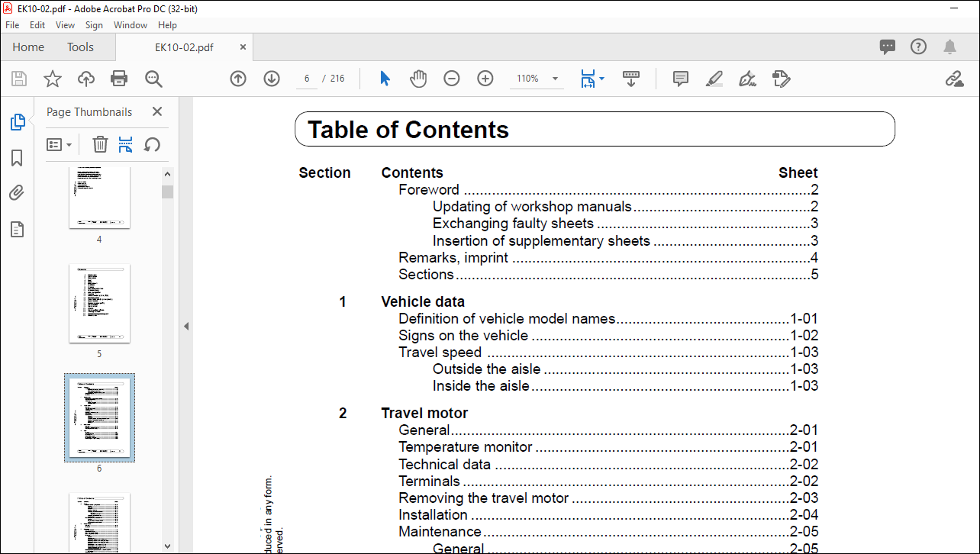Click the 'Removing the travel motor' entry
The height and width of the screenshot is (554, 980).
coord(483,498)
